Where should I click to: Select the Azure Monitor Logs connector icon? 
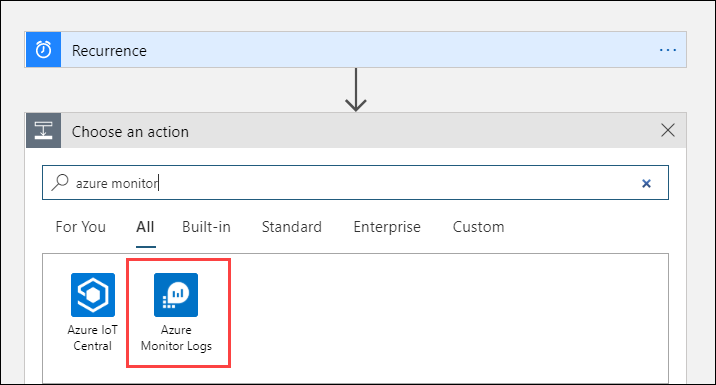176,295
